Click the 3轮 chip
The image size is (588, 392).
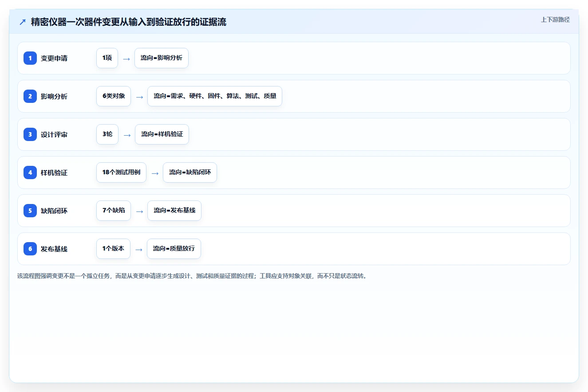pyautogui.click(x=107, y=134)
